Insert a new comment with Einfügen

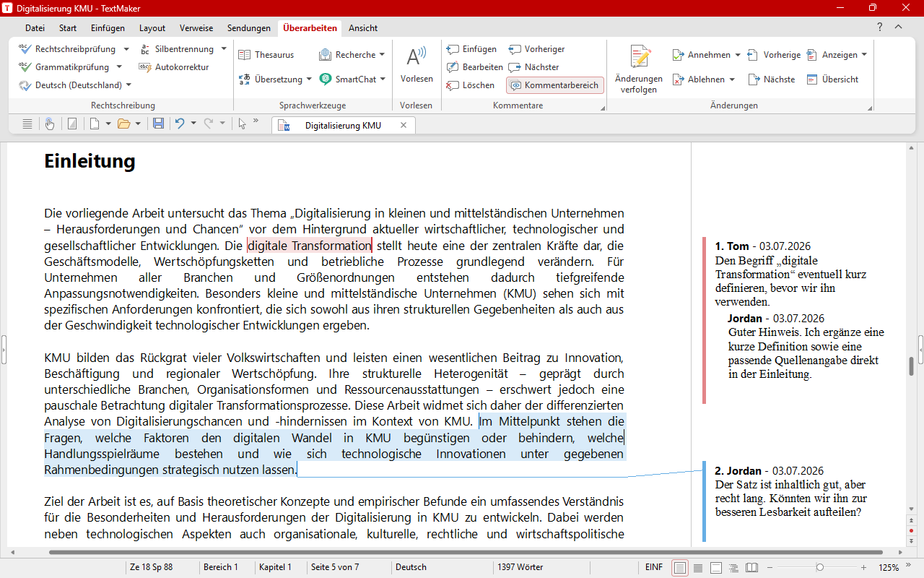pos(472,49)
